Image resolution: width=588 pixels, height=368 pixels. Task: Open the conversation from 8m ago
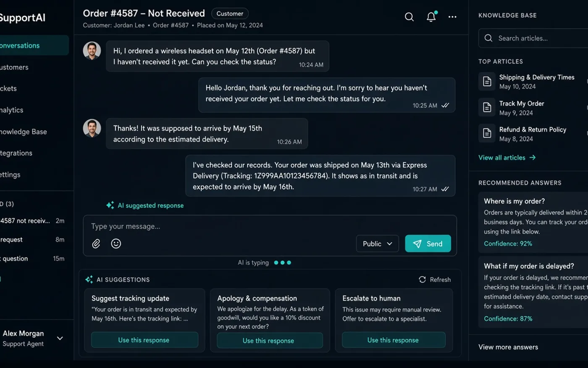[x=33, y=240]
